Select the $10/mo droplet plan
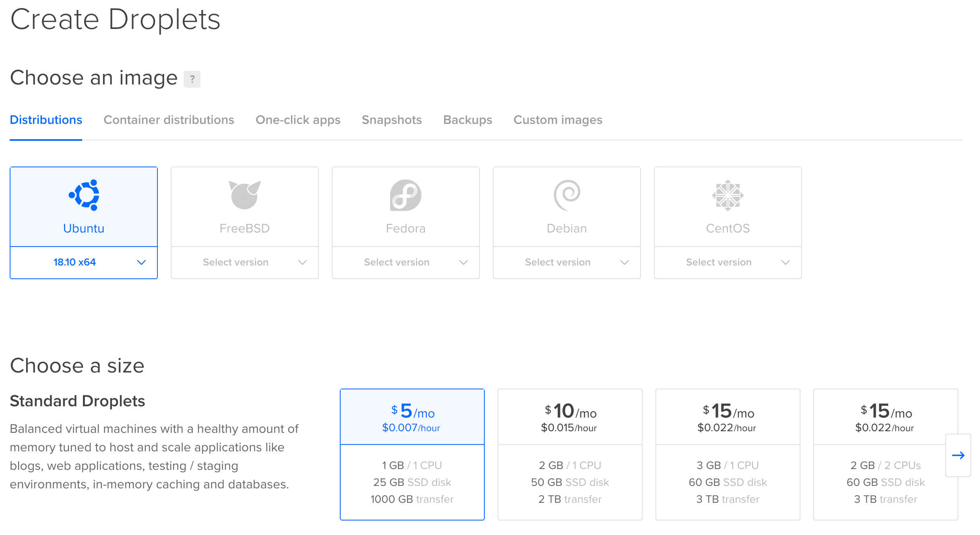Image resolution: width=980 pixels, height=535 pixels. click(570, 455)
